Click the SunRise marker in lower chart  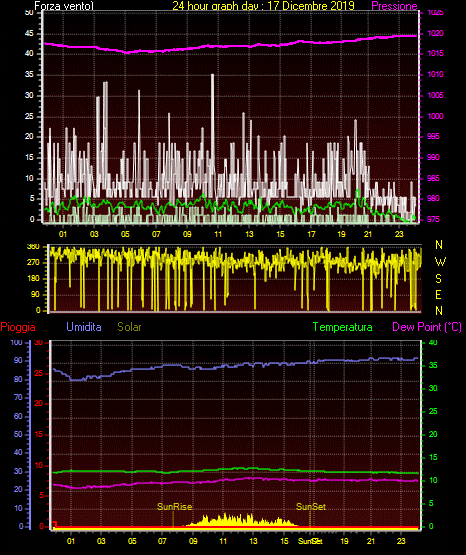coord(174,507)
